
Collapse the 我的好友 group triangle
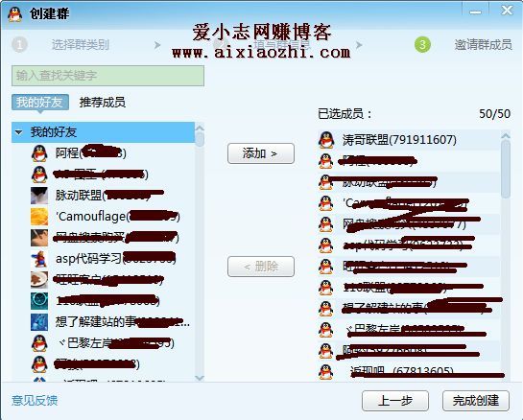pyautogui.click(x=18, y=132)
